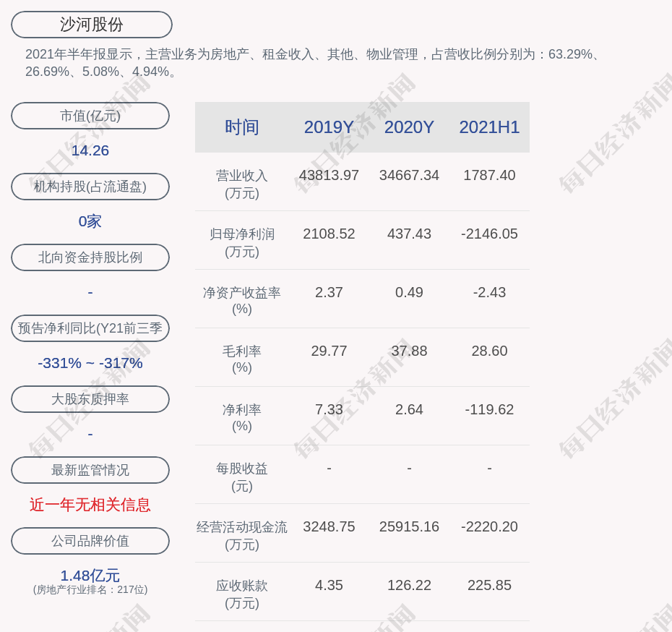Click the 每股收益 dash under 2021H1
Image resolution: width=672 pixels, height=632 pixels.
(489, 469)
